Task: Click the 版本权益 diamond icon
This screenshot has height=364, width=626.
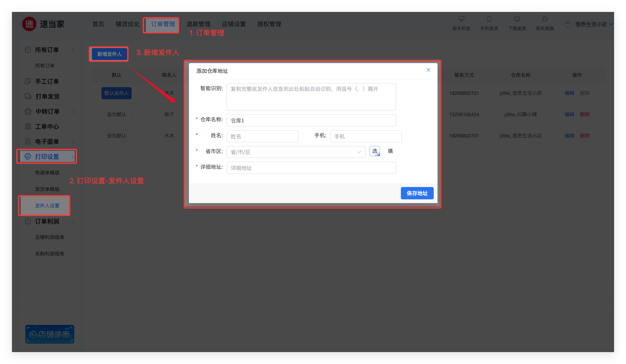Action: pos(461,19)
